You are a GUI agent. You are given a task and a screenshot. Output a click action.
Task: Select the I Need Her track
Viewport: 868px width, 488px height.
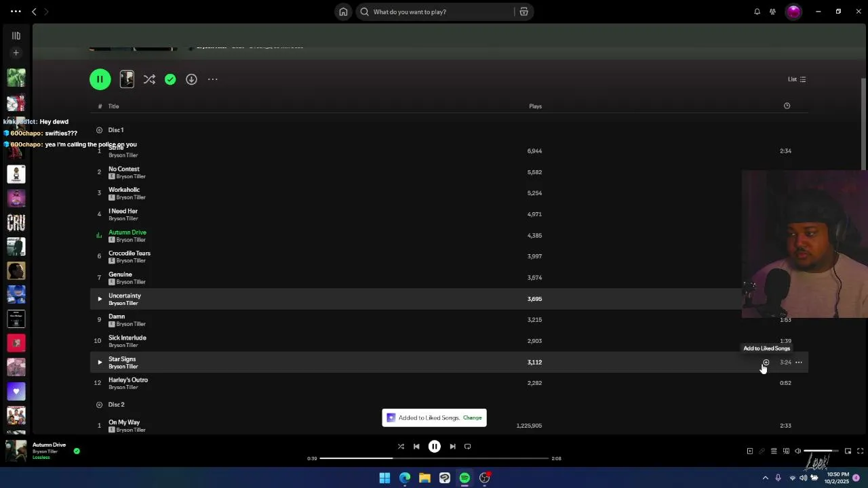point(449,214)
